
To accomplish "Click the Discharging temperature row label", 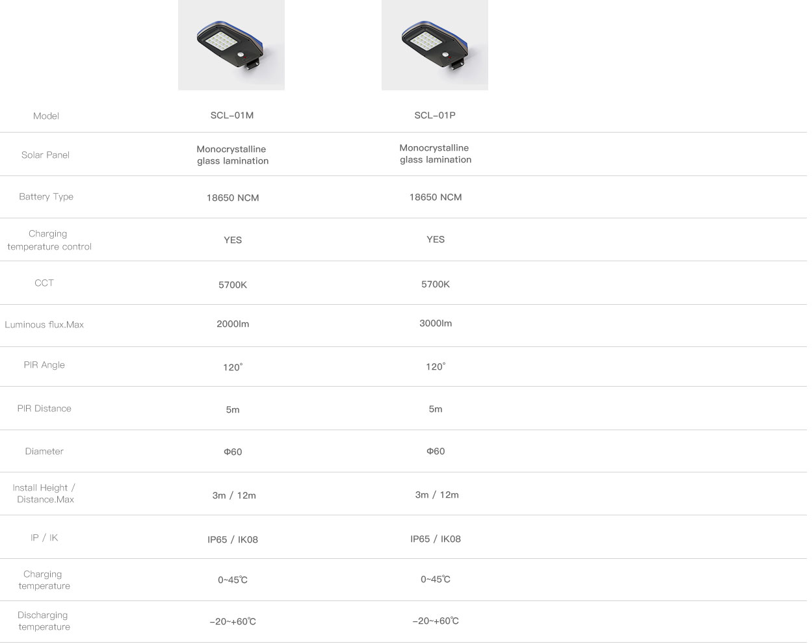I will [44, 621].
